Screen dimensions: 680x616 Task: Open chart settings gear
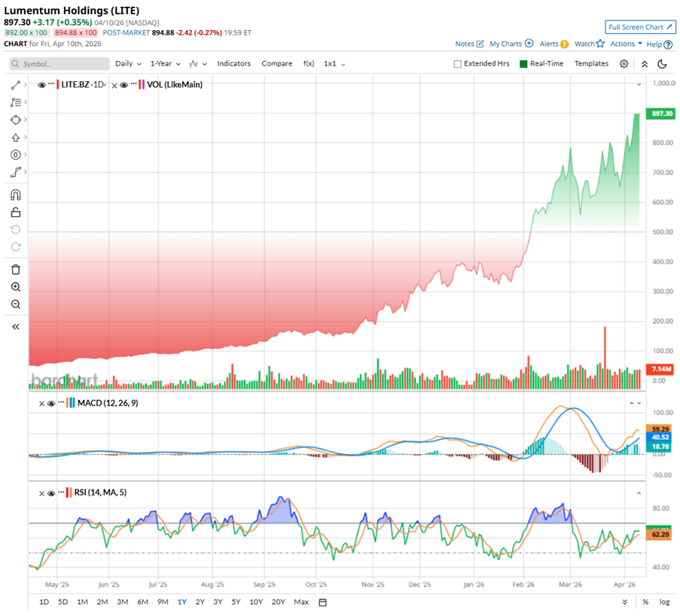624,64
